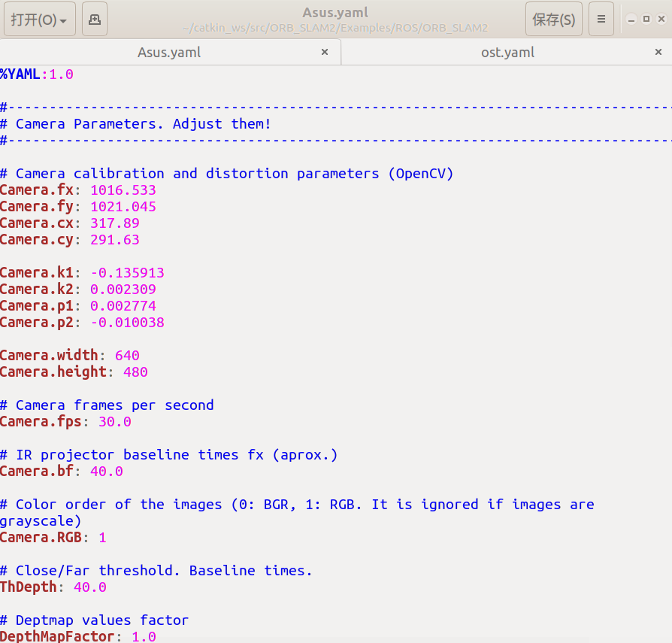Screen dimensions: 672x643
Task: Click the 'Deptmap values factor' comment
Action: [94, 620]
